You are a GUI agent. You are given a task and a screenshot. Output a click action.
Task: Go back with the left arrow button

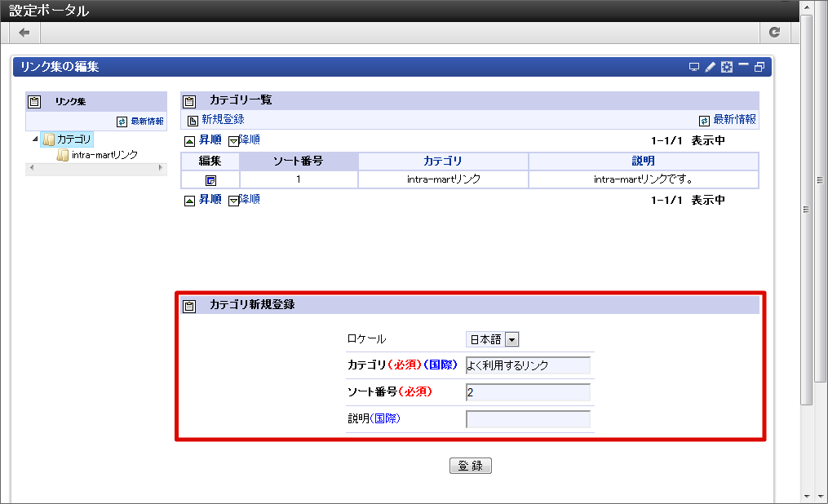pyautogui.click(x=24, y=33)
